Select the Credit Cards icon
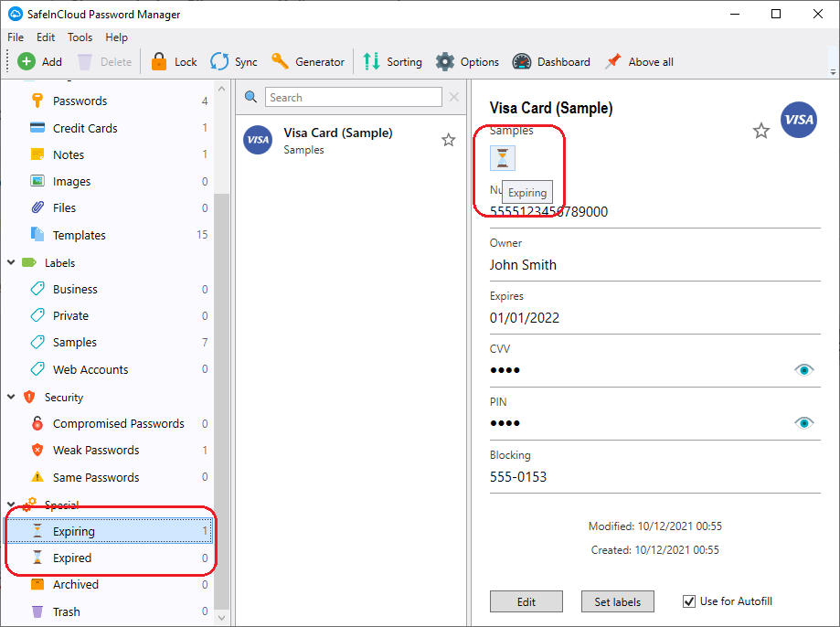 (37, 128)
